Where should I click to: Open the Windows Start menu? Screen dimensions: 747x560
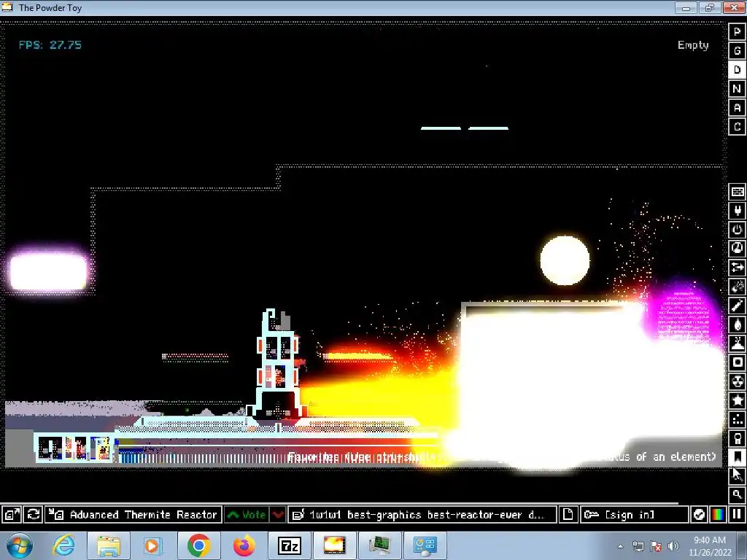19,545
